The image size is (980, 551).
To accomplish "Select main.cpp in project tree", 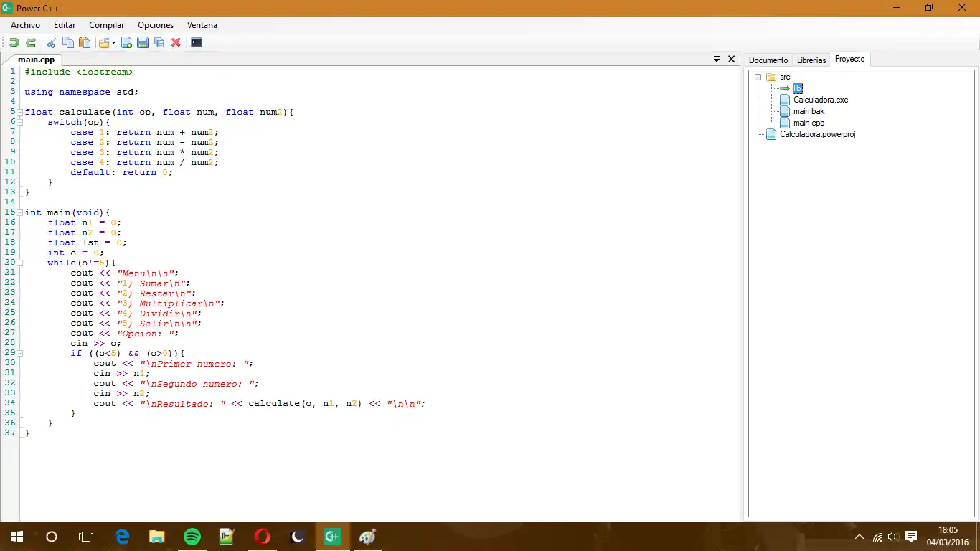I will tap(809, 123).
